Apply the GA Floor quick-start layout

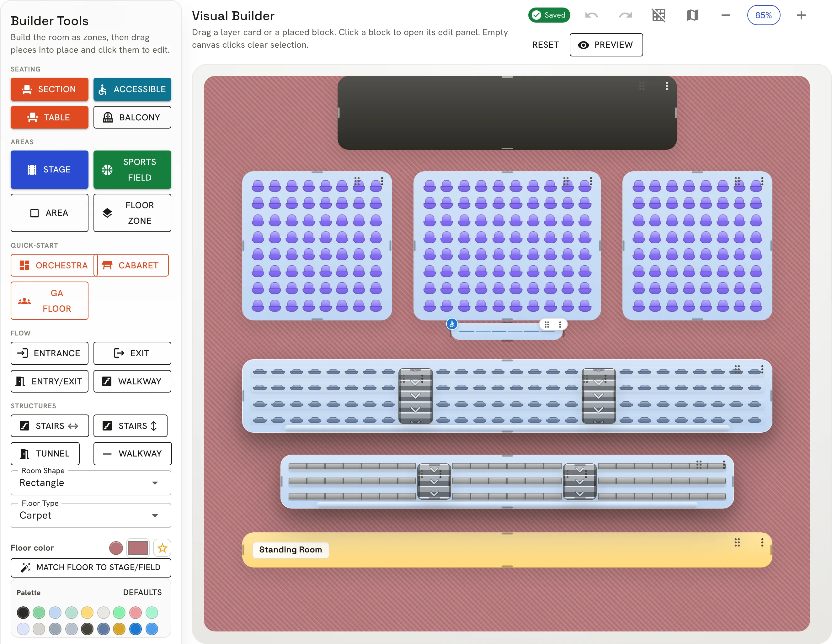coord(50,301)
